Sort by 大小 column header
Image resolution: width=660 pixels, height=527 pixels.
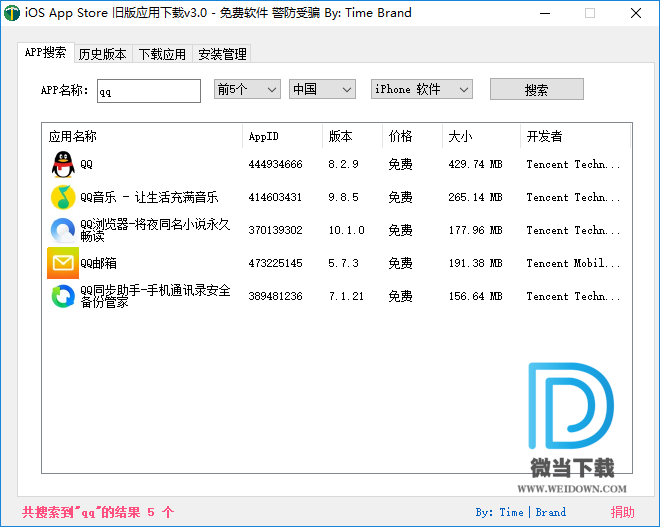pyautogui.click(x=482, y=136)
